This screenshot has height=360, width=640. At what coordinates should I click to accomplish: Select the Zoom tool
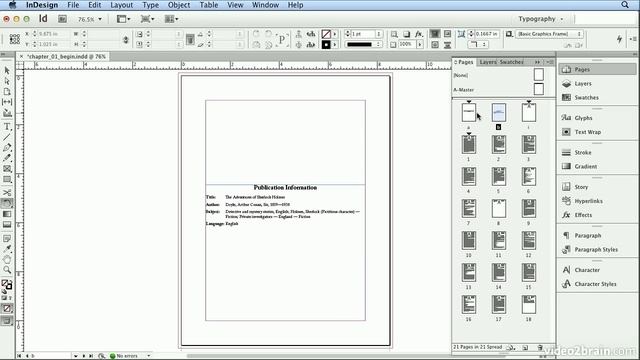[7, 270]
